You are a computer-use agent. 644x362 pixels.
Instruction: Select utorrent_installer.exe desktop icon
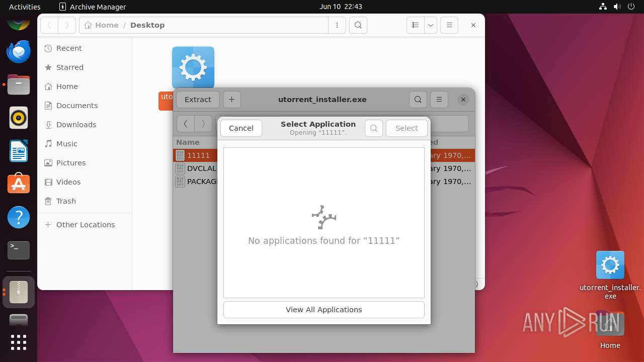610,275
